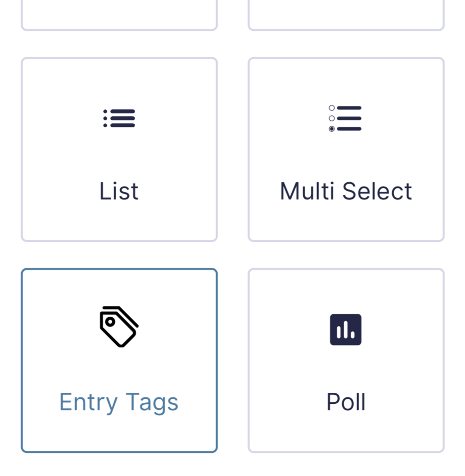465x476 pixels.
Task: Click the "List" text label
Action: click(x=119, y=191)
